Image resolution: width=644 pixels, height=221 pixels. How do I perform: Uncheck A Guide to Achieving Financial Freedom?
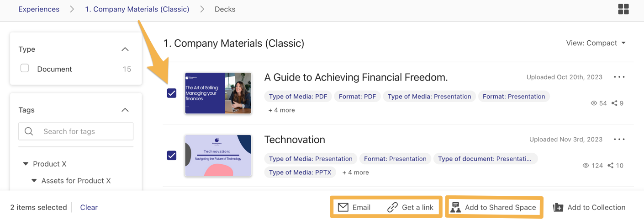(172, 93)
